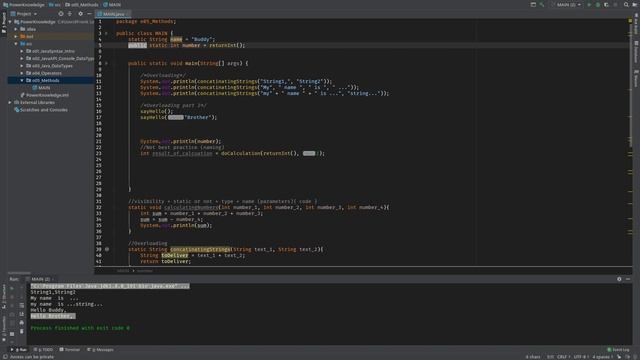Open the TODO tab in bottom bar
Screen dimensions: 640x360
pyautogui.click(x=43, y=350)
